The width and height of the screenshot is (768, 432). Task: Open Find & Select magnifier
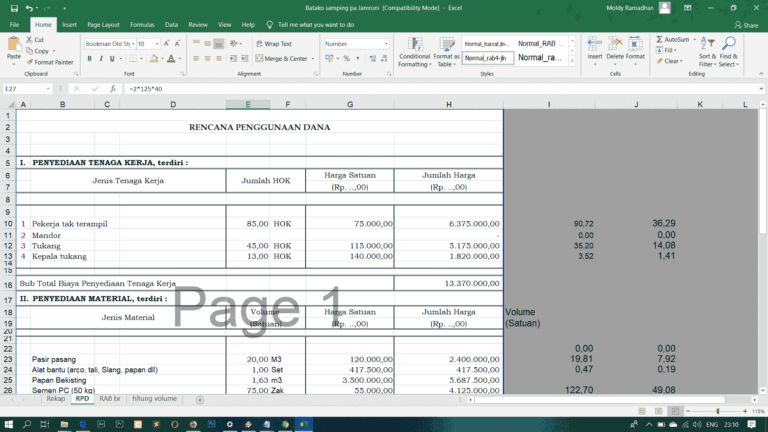tap(728, 48)
